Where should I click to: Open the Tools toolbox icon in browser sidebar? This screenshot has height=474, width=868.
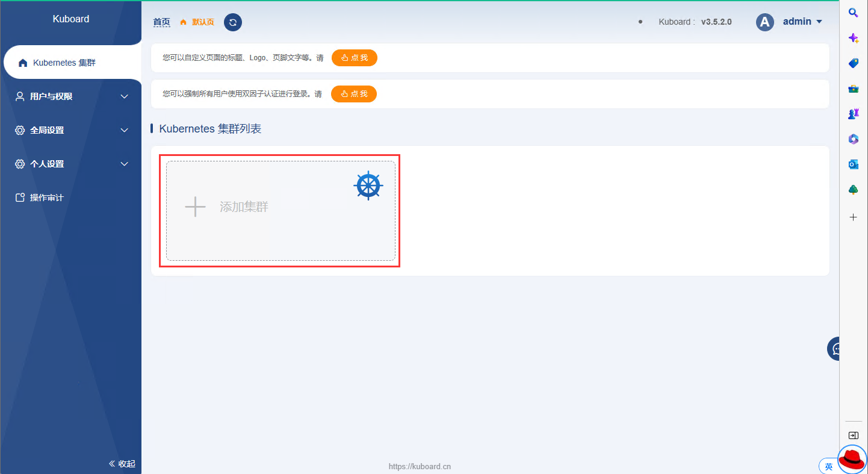point(854,89)
